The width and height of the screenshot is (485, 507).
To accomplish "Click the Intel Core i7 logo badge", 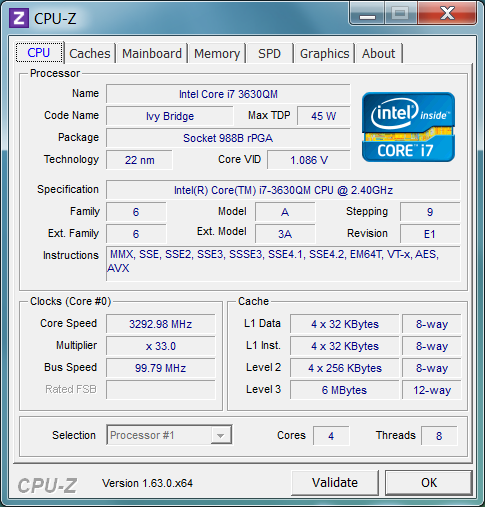I will 408,127.
